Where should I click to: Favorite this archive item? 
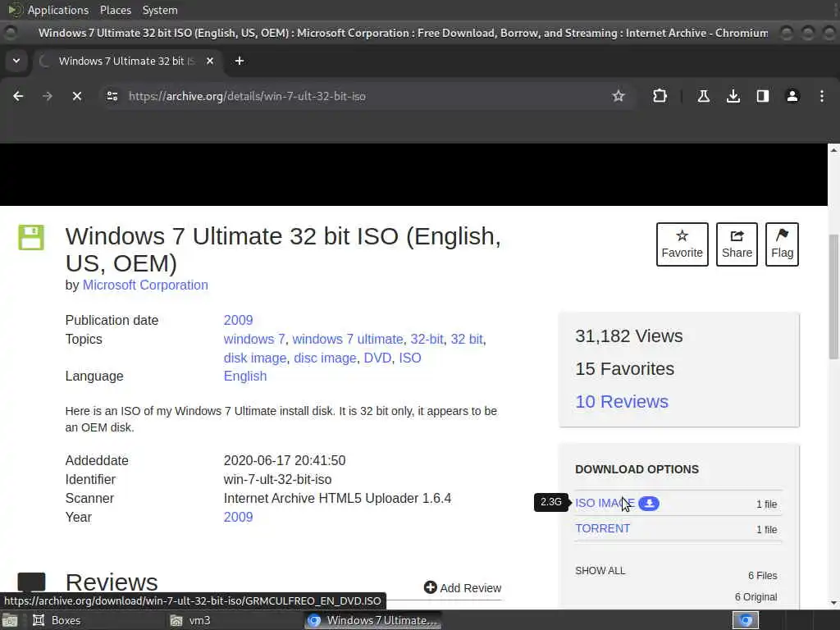pos(682,244)
